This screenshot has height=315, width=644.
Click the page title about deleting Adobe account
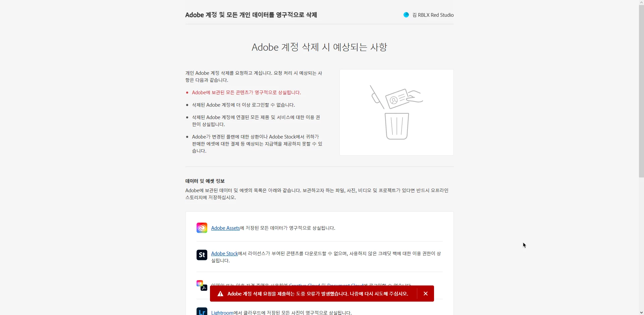251,15
